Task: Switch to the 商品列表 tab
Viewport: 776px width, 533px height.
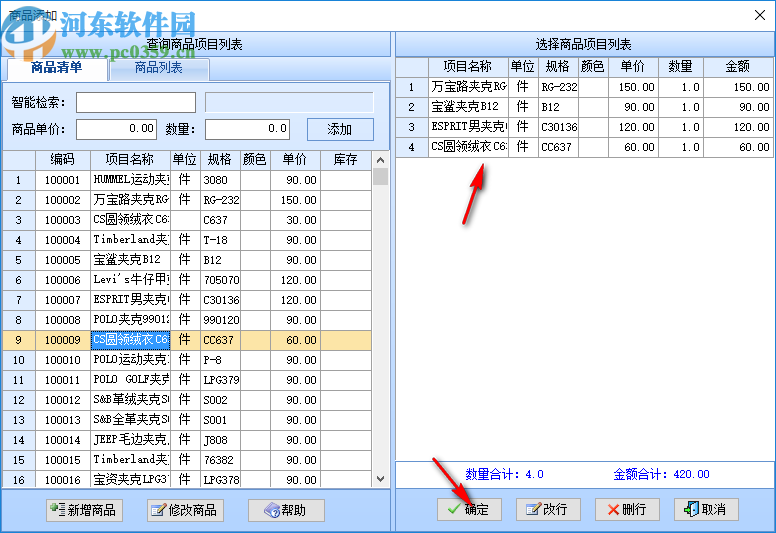Action: coord(159,68)
